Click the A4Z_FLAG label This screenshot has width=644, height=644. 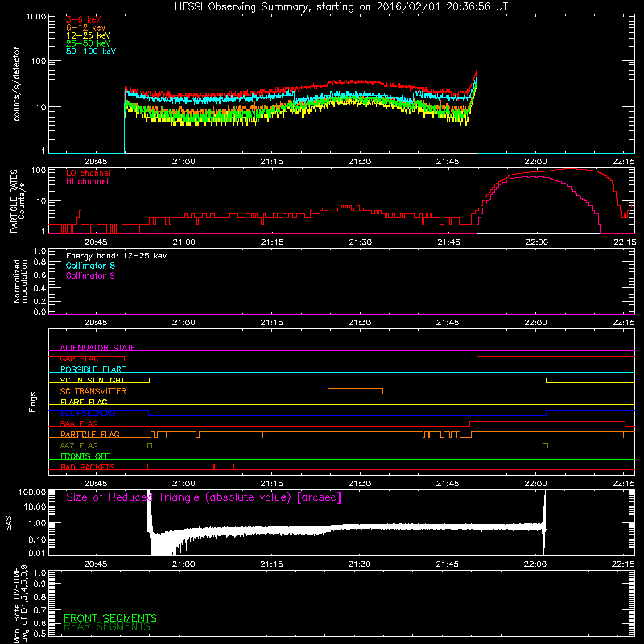pos(79,445)
